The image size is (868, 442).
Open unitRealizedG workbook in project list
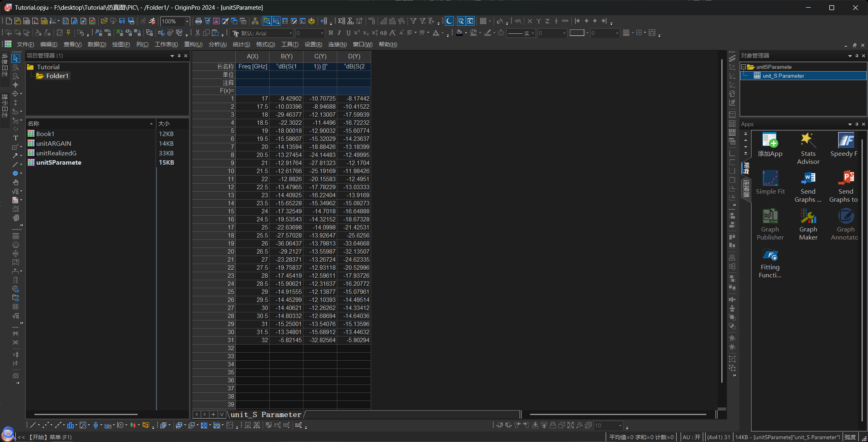(x=56, y=153)
